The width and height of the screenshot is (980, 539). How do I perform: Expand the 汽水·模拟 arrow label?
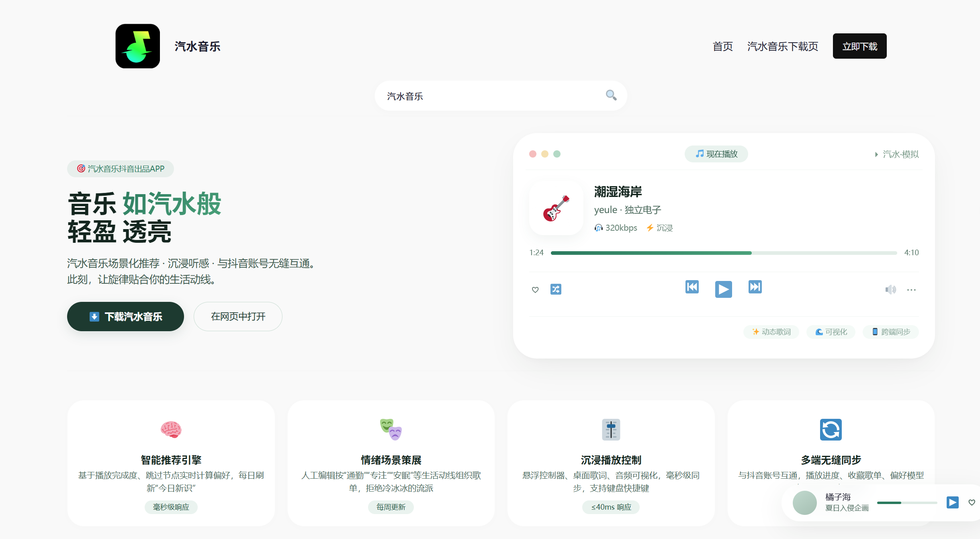tap(896, 154)
